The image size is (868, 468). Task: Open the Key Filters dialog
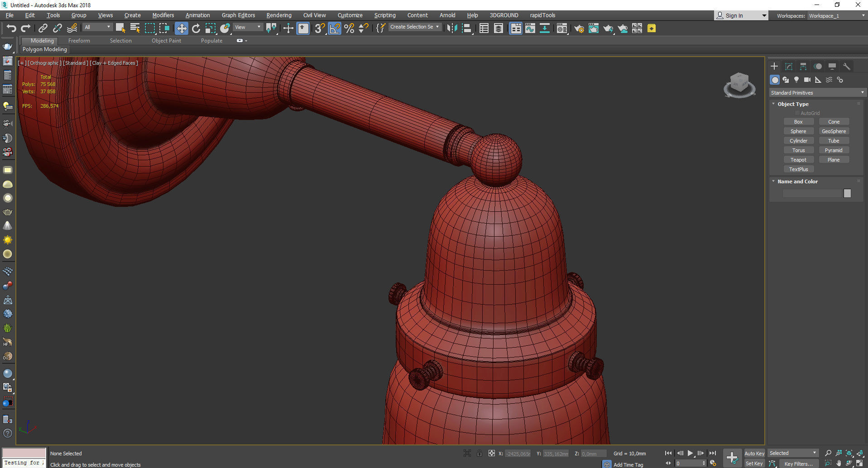[798, 463]
